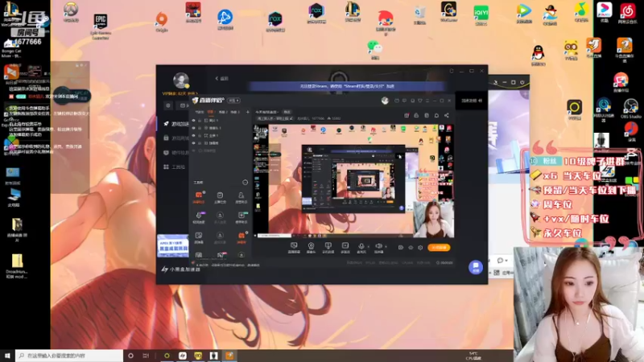Focus the Windows taskbar search box
644x362 pixels.
coord(69,356)
